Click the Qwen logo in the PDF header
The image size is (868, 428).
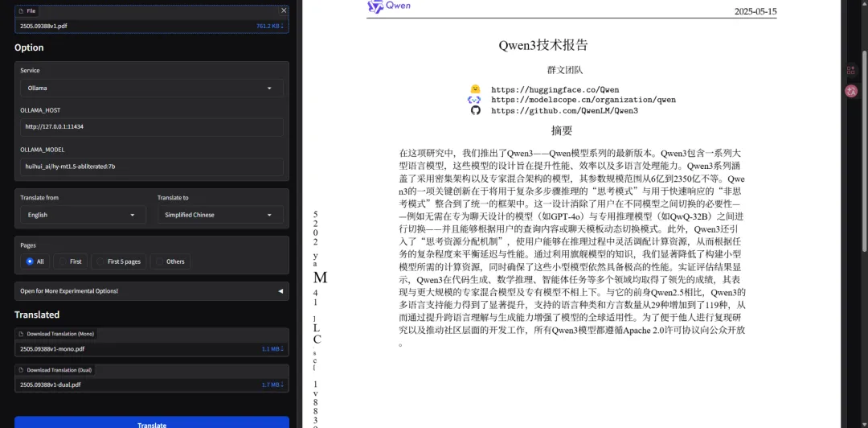[389, 6]
